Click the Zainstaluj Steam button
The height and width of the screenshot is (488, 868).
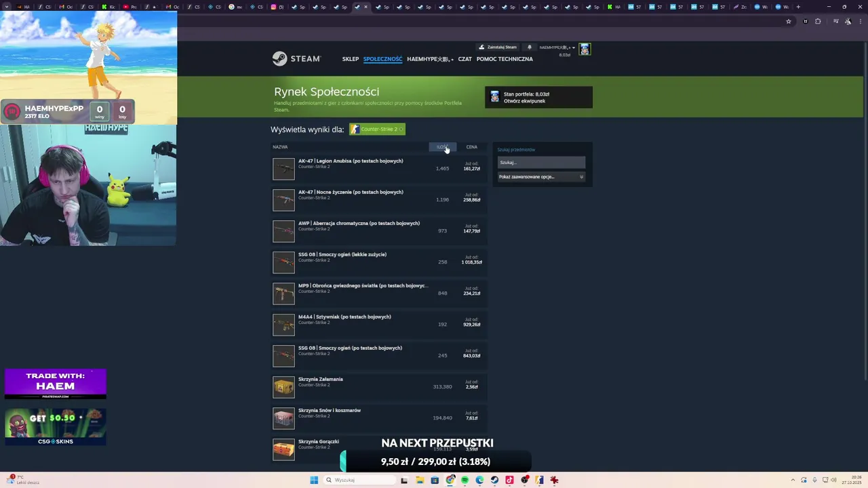click(498, 47)
